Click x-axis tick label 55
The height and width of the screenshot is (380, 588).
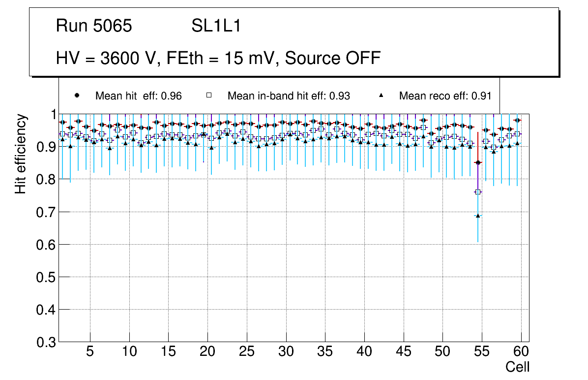click(482, 352)
